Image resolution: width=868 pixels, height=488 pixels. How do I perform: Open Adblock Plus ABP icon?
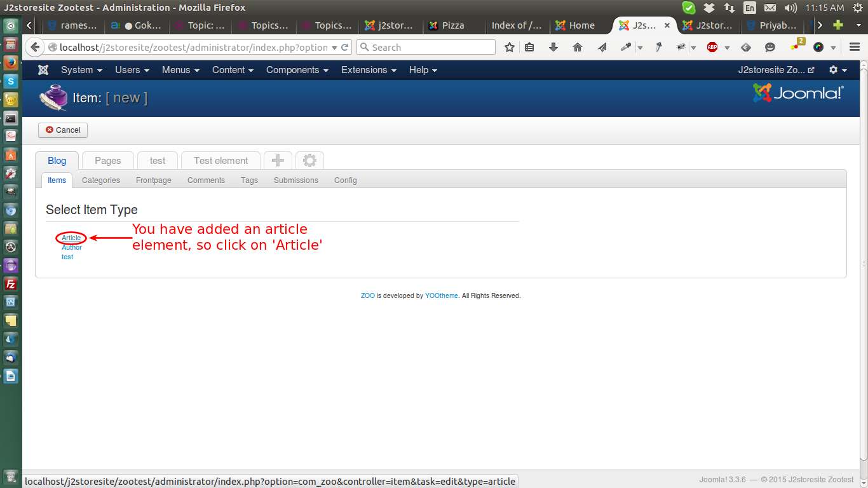(x=712, y=47)
